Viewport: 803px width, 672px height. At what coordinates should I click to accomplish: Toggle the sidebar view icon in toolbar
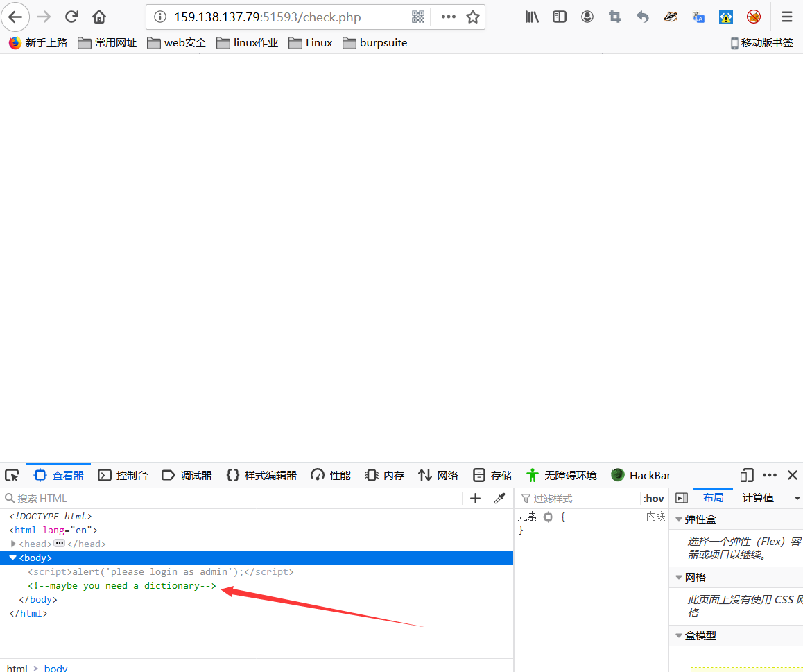click(559, 17)
